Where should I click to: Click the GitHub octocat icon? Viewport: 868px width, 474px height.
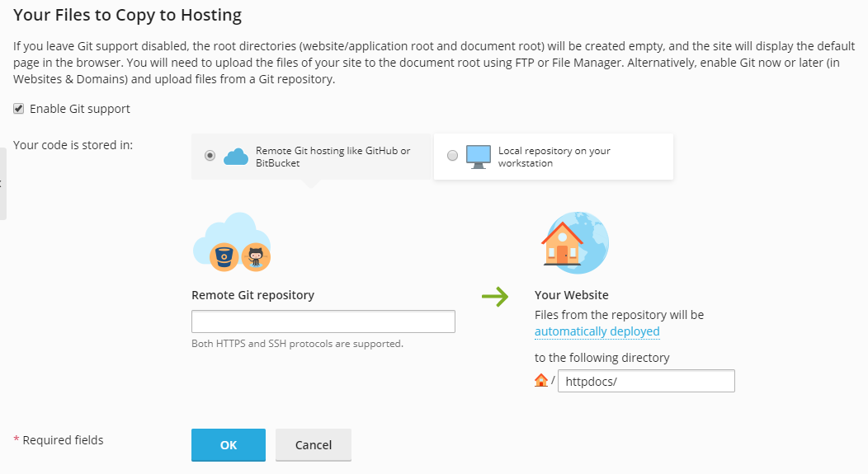point(256,257)
